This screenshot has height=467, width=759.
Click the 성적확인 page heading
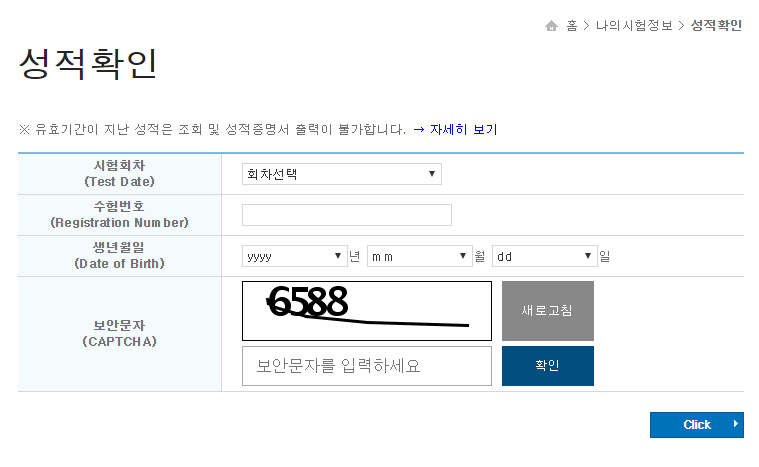pos(88,65)
